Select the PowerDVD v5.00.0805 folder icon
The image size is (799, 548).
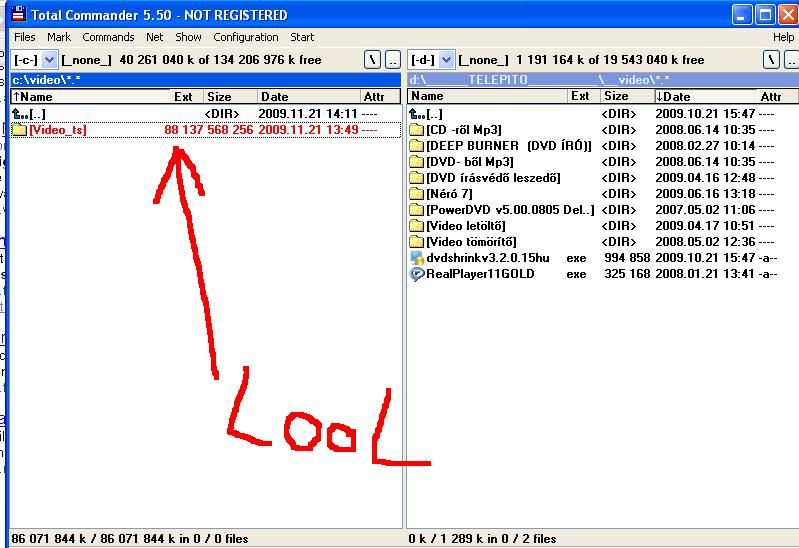[417, 210]
